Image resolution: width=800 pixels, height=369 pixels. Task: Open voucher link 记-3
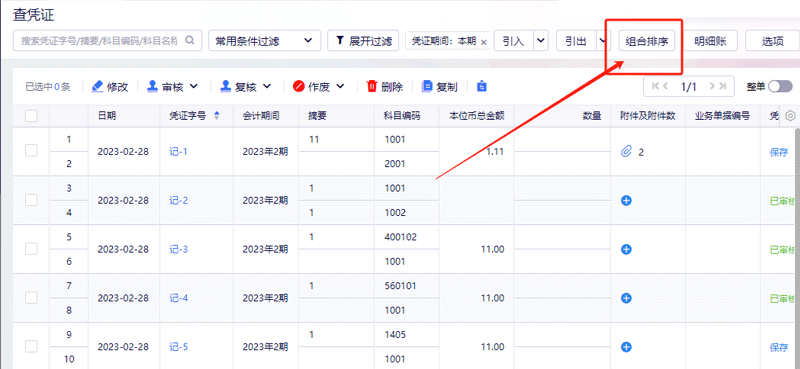click(x=179, y=250)
